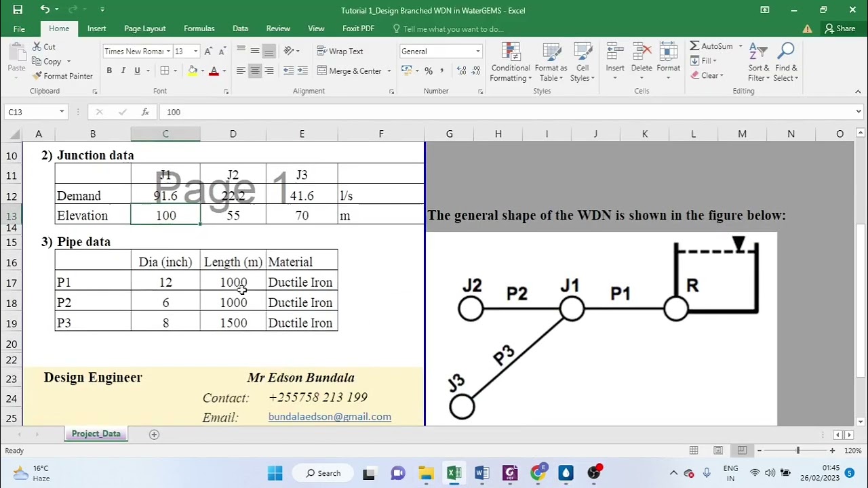Open Format as Table gallery
868x488 pixels.
[551, 62]
